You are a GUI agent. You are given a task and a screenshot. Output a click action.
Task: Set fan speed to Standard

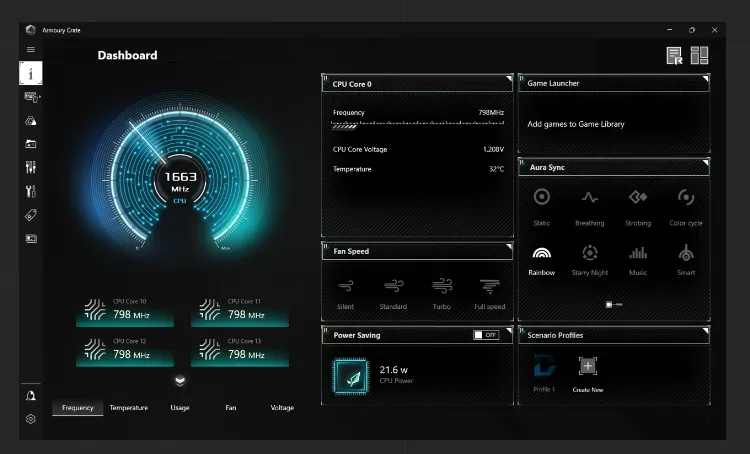coord(393,294)
